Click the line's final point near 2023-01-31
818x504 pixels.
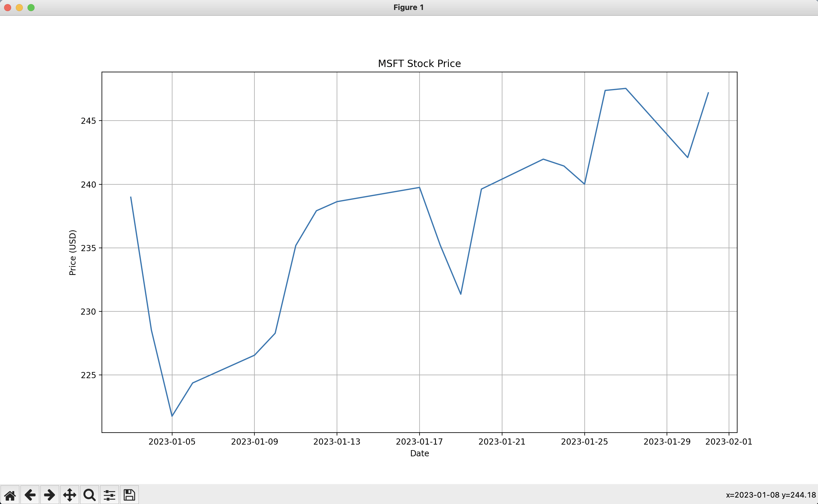pos(708,93)
